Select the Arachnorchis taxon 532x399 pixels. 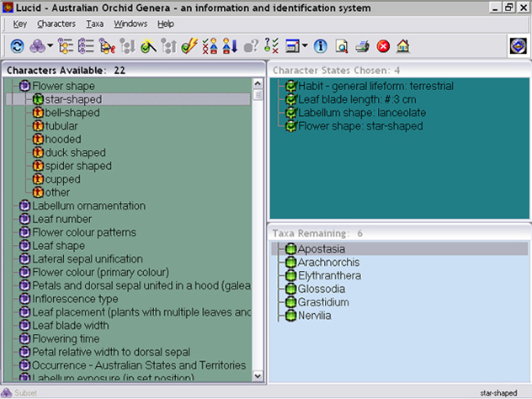[x=322, y=263]
